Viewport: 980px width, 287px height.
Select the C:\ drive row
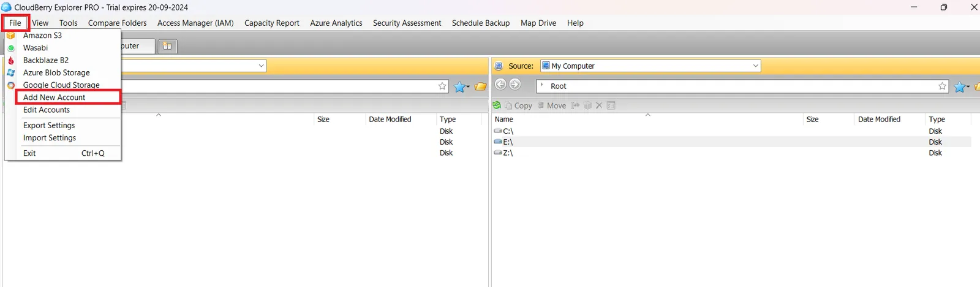[731, 131]
